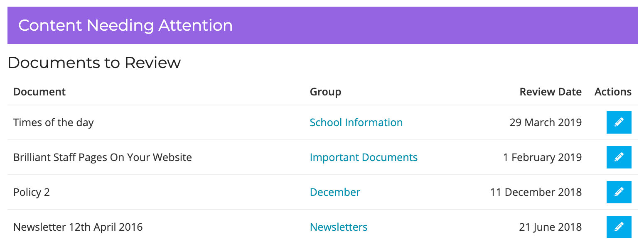
Task: Select the 11 December 2018 review date
Action: 536,192
